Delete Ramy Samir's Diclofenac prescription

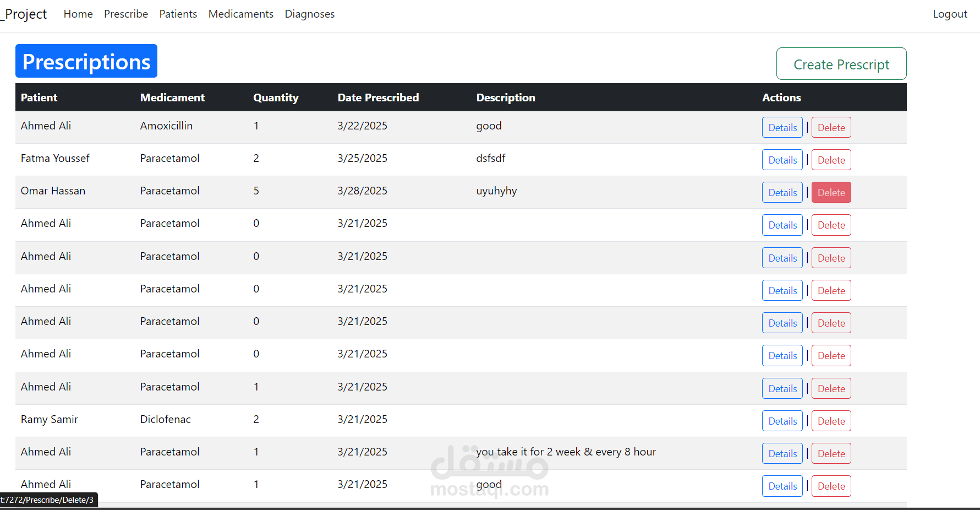point(831,421)
